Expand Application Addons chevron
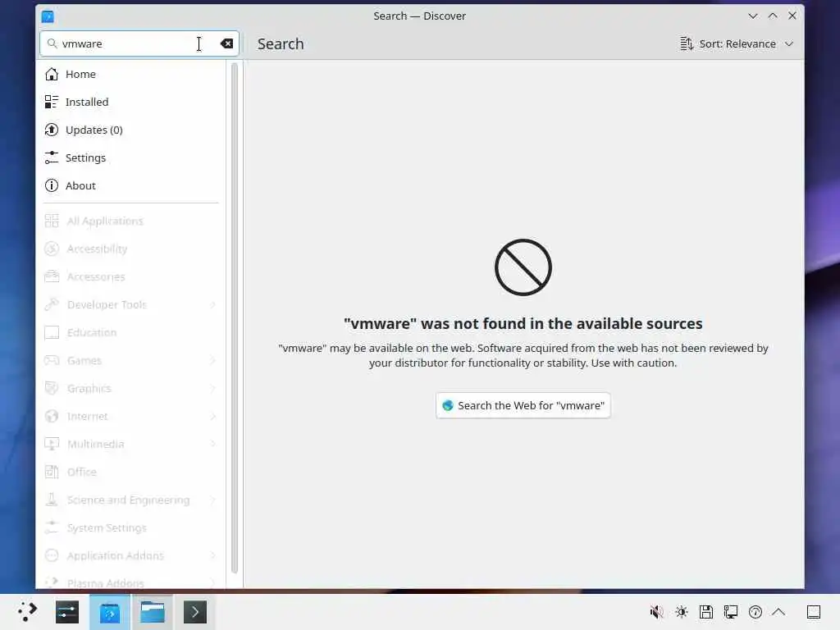 tap(213, 555)
